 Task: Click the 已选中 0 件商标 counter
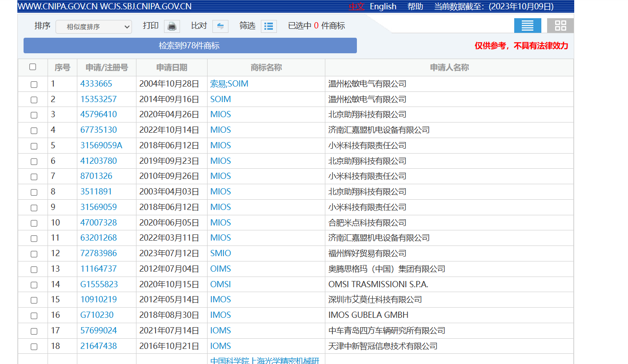click(x=316, y=26)
